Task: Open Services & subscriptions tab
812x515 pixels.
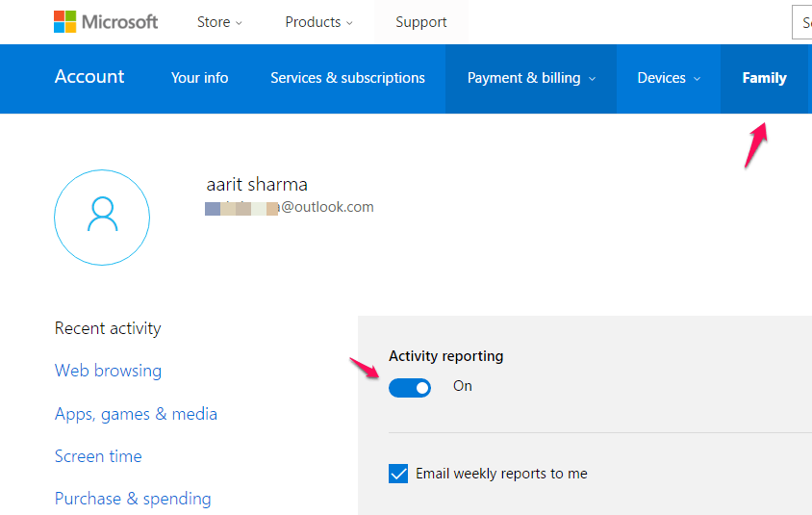Action: pos(347,78)
